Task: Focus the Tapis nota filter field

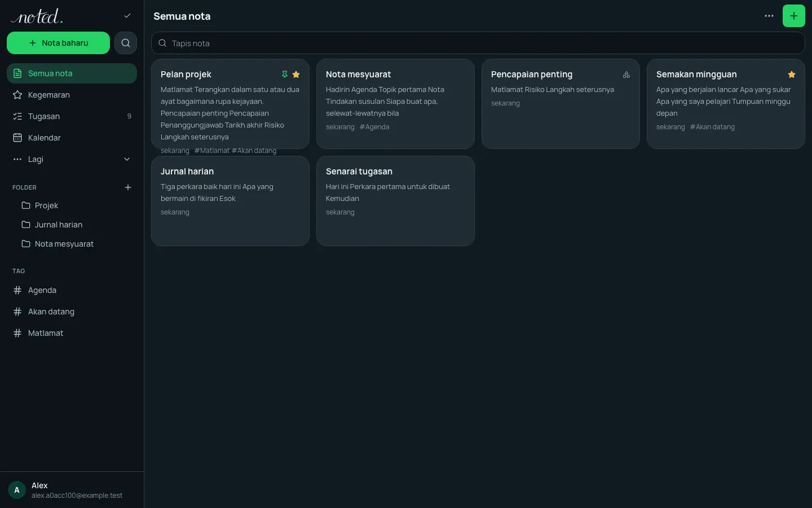Action: click(x=478, y=43)
